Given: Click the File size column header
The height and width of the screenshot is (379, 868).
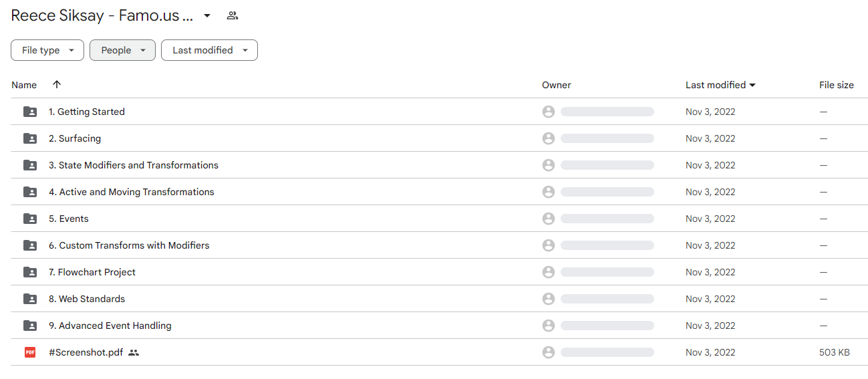Looking at the screenshot, I should 837,85.
